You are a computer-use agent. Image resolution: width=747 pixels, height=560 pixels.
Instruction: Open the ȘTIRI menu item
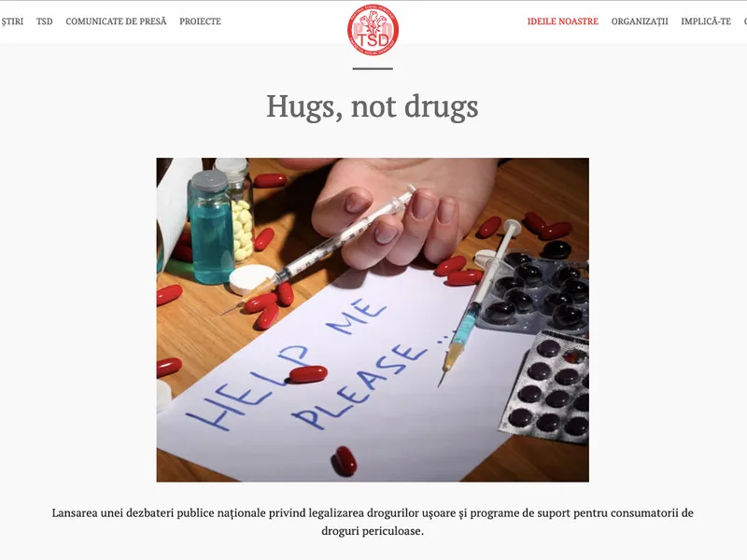12,21
